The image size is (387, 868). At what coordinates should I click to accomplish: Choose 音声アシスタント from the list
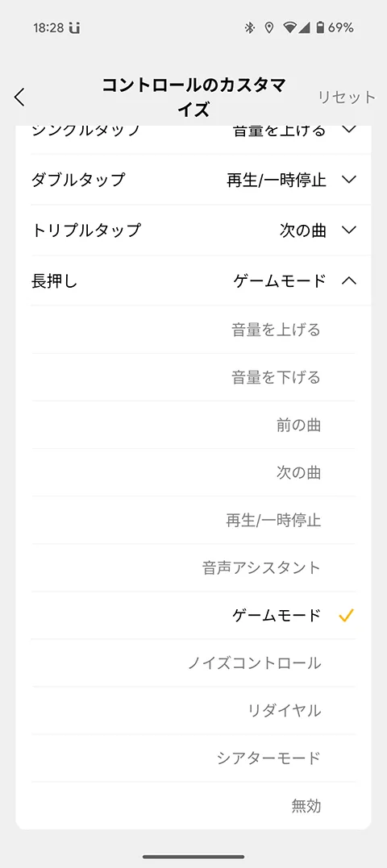193,568
